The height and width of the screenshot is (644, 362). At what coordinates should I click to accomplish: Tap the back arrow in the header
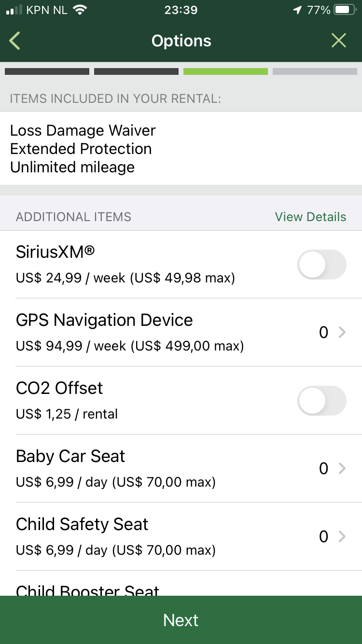point(15,41)
